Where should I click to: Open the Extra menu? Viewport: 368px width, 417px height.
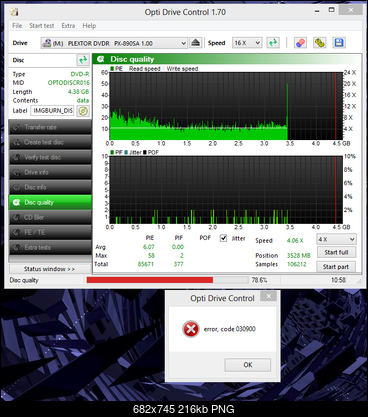pyautogui.click(x=68, y=26)
